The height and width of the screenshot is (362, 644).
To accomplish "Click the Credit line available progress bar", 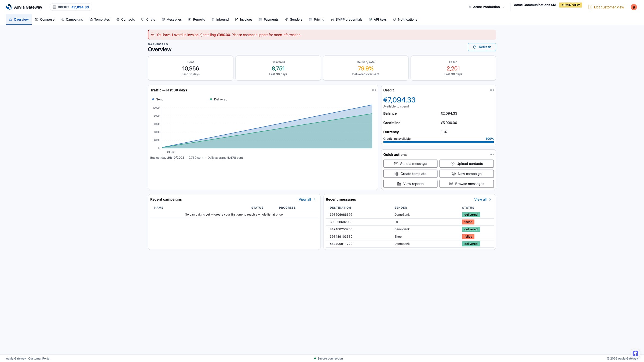I will tap(438, 142).
